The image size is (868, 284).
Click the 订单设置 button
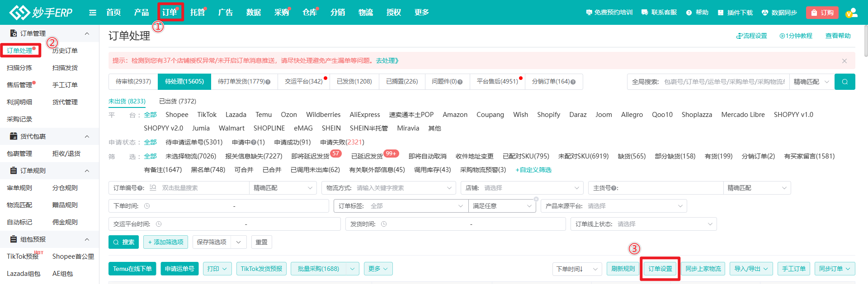tap(660, 269)
